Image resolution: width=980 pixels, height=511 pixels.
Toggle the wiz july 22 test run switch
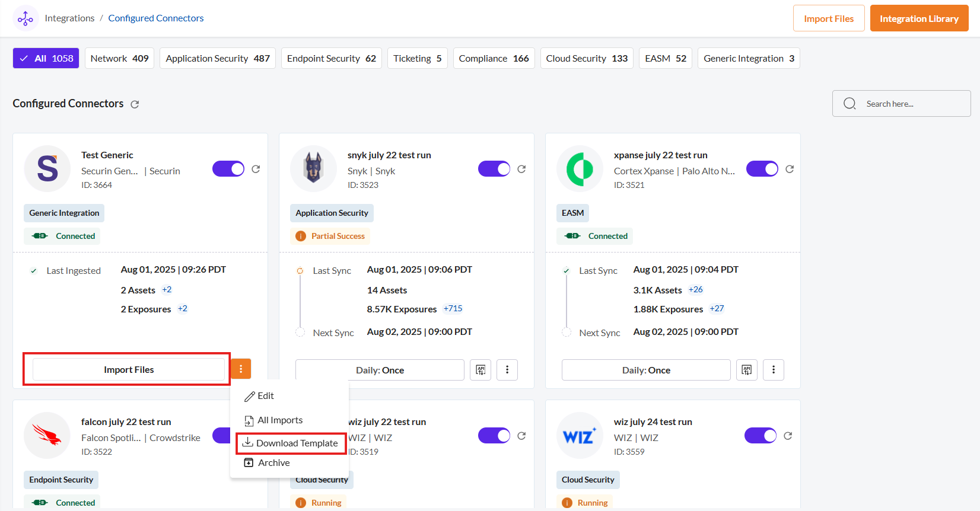point(494,436)
